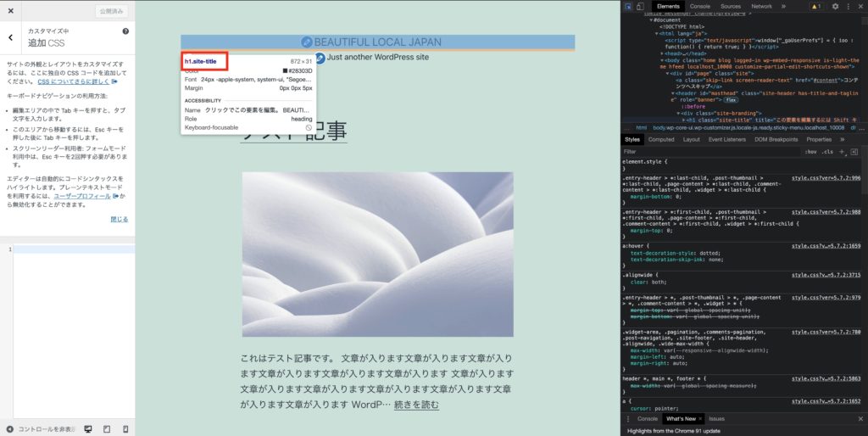The image size is (868, 436).
Task: Toggle DevTools device toolbar icon
Action: (640, 7)
